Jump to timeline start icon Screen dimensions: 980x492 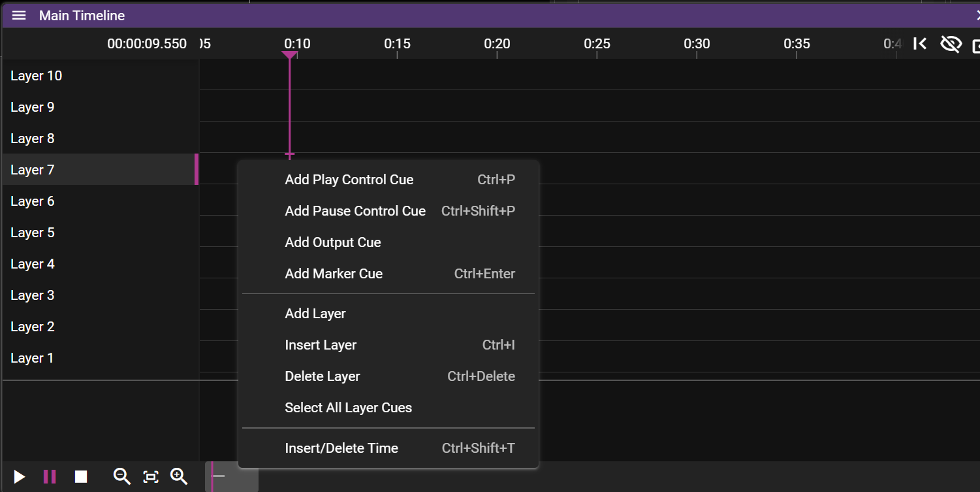(x=920, y=44)
